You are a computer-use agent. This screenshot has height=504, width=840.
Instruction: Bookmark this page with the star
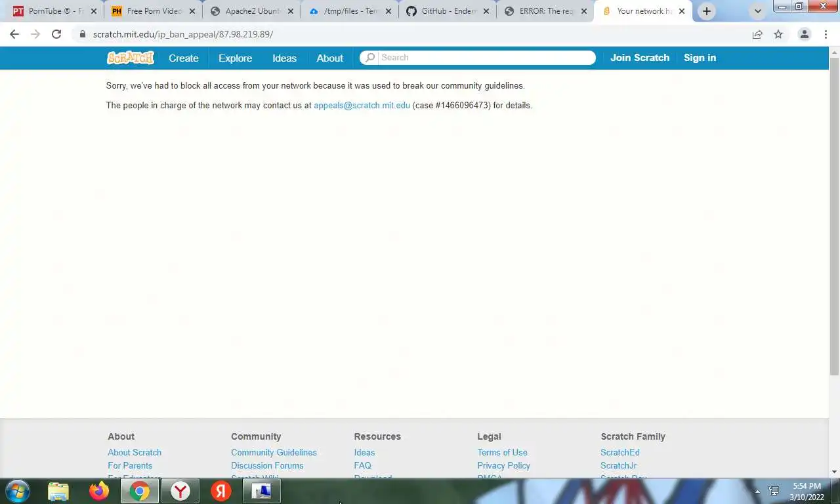tap(778, 34)
